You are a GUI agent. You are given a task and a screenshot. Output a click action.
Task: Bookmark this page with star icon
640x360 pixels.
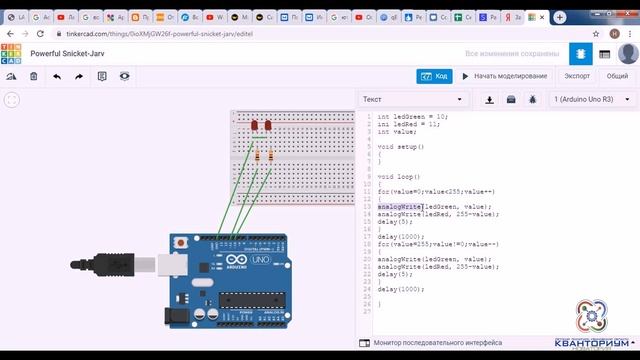[x=596, y=34]
